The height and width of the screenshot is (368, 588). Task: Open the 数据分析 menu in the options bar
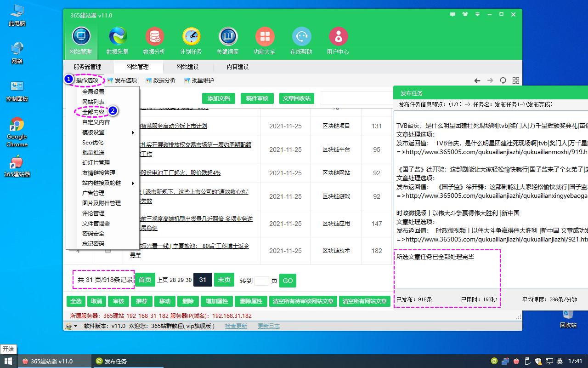click(x=161, y=80)
